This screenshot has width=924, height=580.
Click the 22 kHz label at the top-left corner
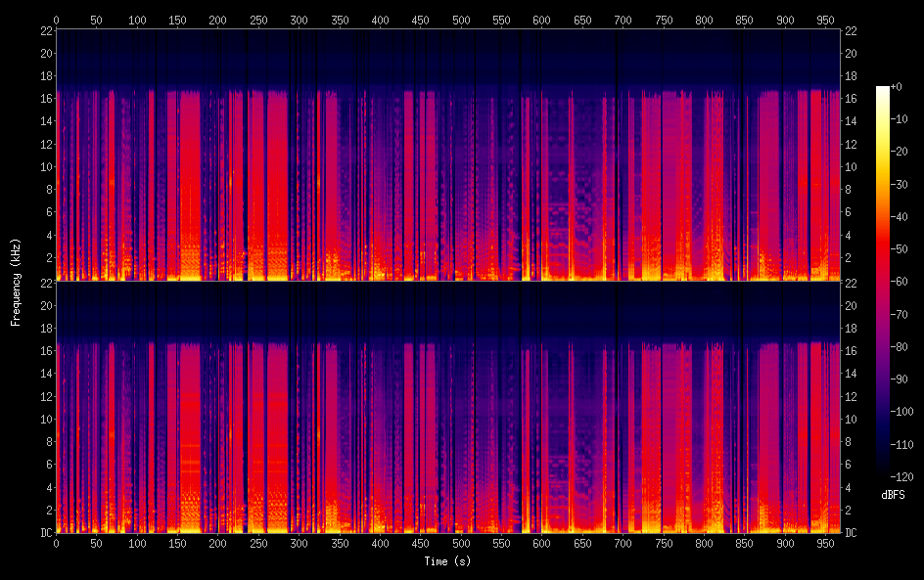point(43,31)
